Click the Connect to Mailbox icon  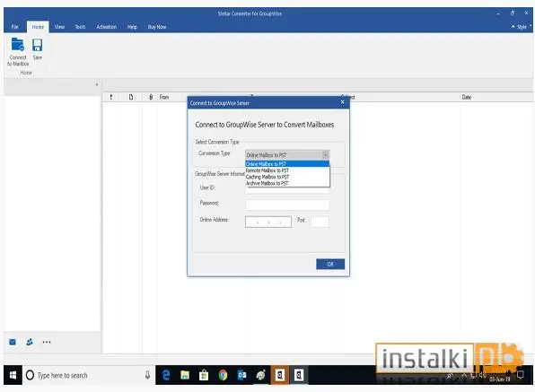18,52
